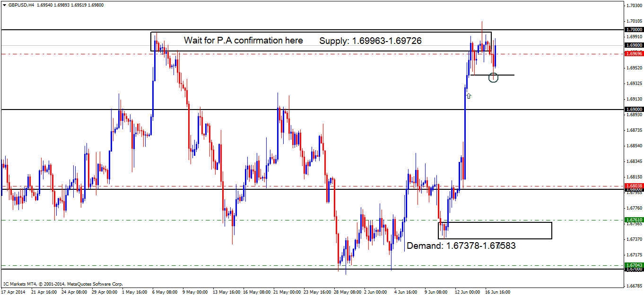Click the 1.69520 price axis value
The width and height of the screenshot is (644, 296).
(x=634, y=68)
